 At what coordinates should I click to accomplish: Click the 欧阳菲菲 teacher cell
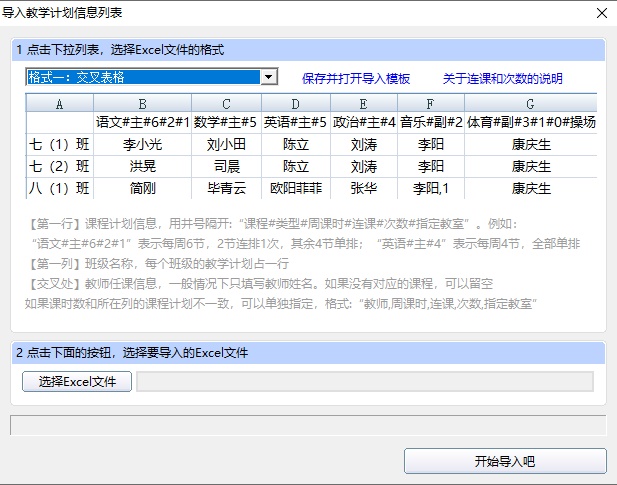[x=296, y=188]
